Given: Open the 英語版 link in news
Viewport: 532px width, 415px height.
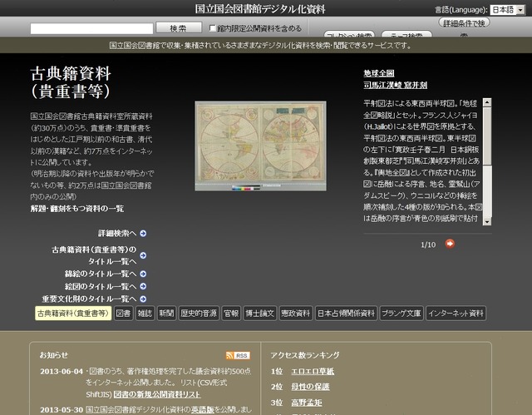Looking at the screenshot, I should (203, 409).
